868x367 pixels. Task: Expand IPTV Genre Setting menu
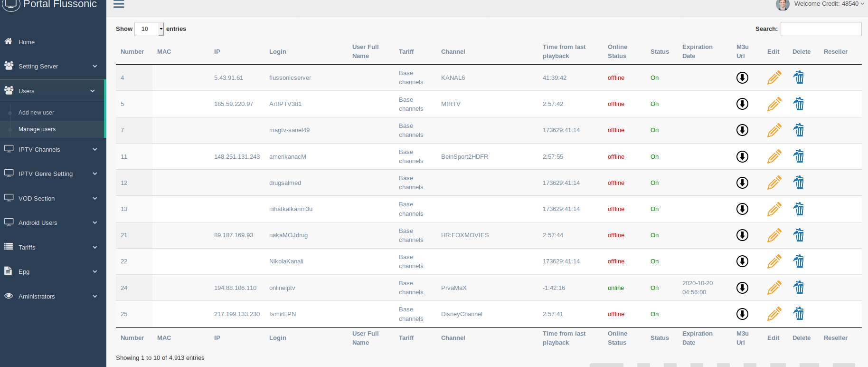[52, 174]
